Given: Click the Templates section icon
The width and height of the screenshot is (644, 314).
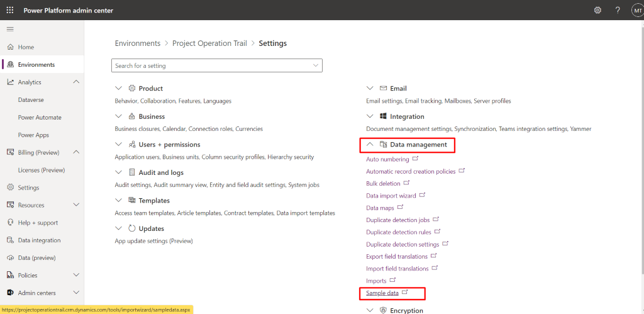Looking at the screenshot, I should pos(132,200).
